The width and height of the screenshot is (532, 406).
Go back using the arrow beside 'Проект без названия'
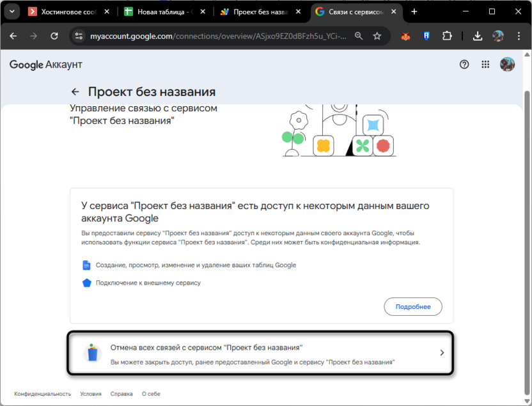pos(75,91)
